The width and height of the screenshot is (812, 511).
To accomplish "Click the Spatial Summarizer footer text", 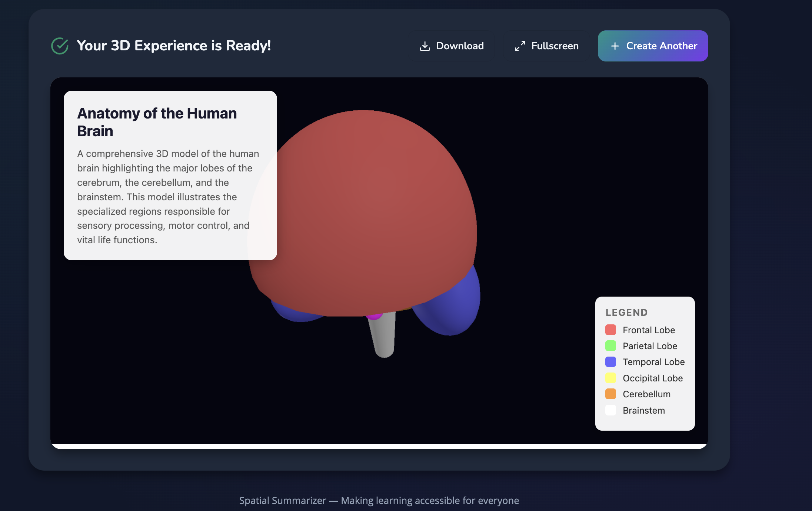I will pyautogui.click(x=379, y=500).
